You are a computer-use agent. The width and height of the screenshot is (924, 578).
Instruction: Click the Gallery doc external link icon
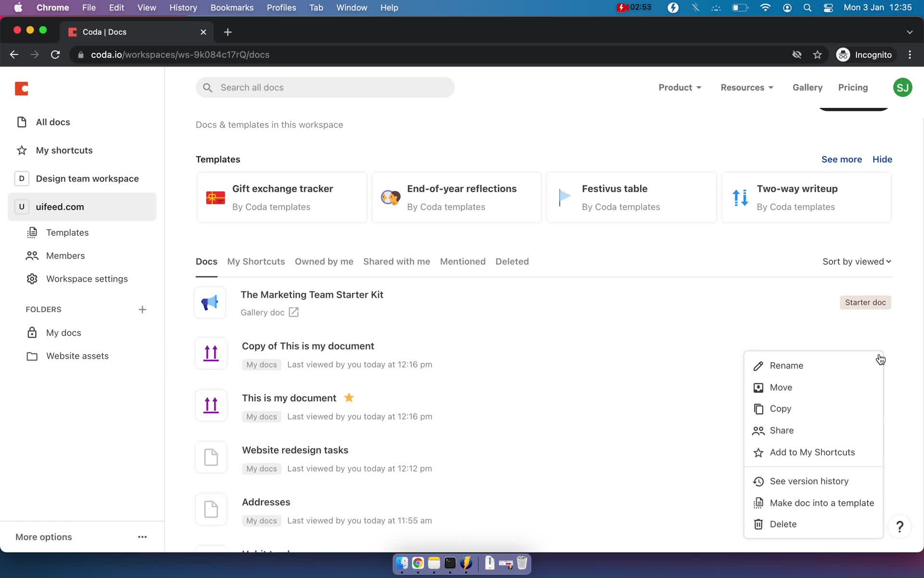(294, 313)
